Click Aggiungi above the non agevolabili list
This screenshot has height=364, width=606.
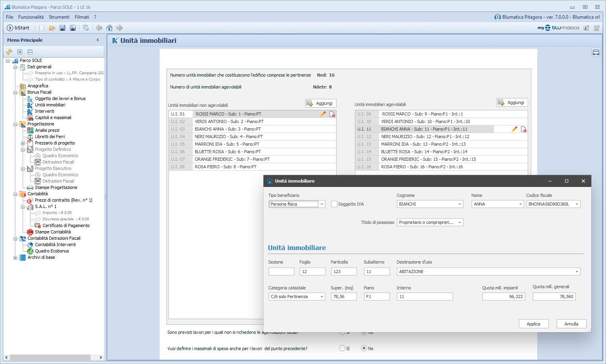321,103
